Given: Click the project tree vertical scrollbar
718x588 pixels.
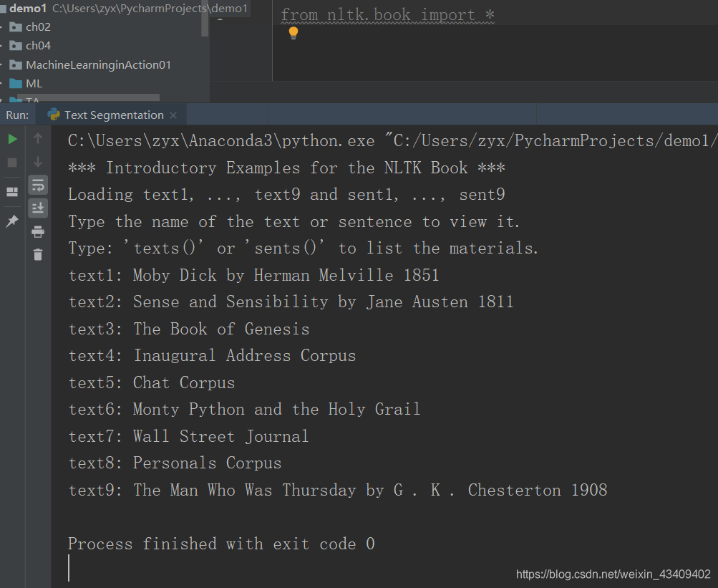Looking at the screenshot, I should coord(205,19).
